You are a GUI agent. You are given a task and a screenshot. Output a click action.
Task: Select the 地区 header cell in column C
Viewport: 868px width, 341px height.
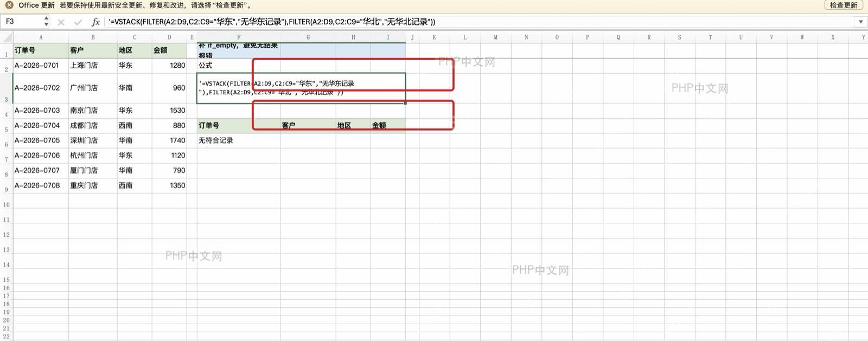point(135,50)
